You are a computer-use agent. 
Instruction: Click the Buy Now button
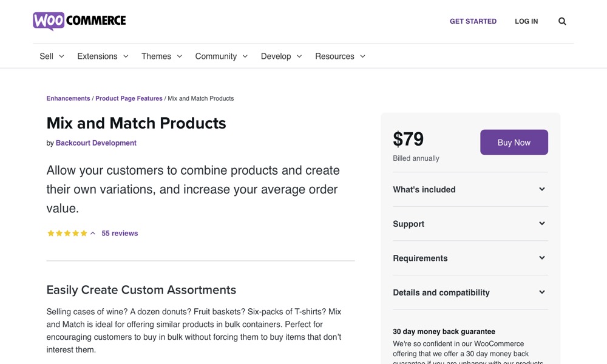click(x=514, y=143)
